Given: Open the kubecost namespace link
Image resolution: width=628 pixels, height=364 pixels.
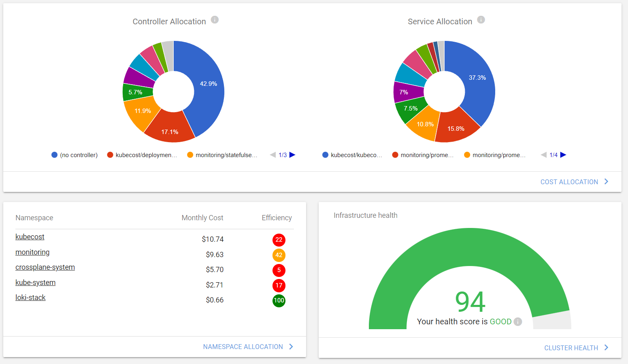Looking at the screenshot, I should click(x=30, y=236).
